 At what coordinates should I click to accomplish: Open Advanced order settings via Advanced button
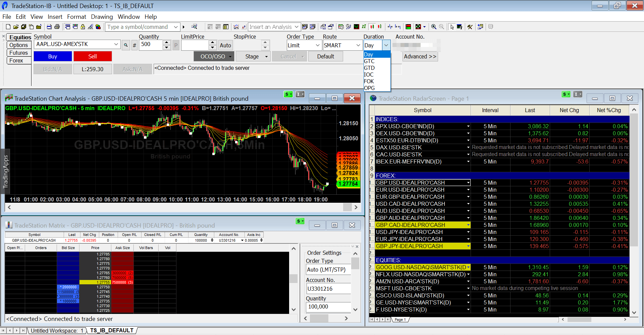click(x=420, y=56)
